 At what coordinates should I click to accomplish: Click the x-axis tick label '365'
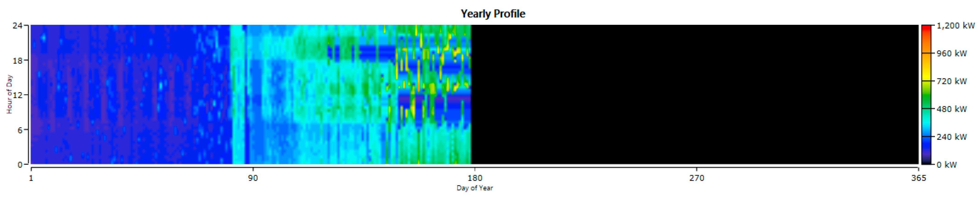pyautogui.click(x=918, y=178)
